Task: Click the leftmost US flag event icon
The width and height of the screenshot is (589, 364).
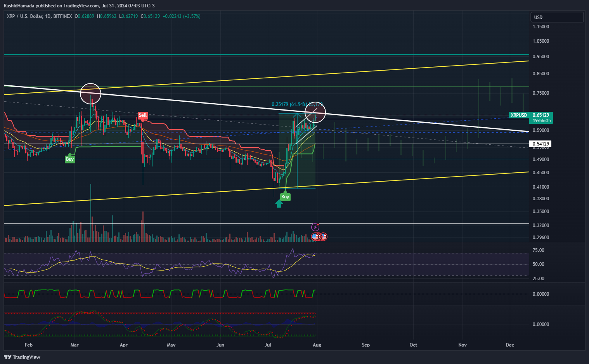Action: click(x=315, y=236)
